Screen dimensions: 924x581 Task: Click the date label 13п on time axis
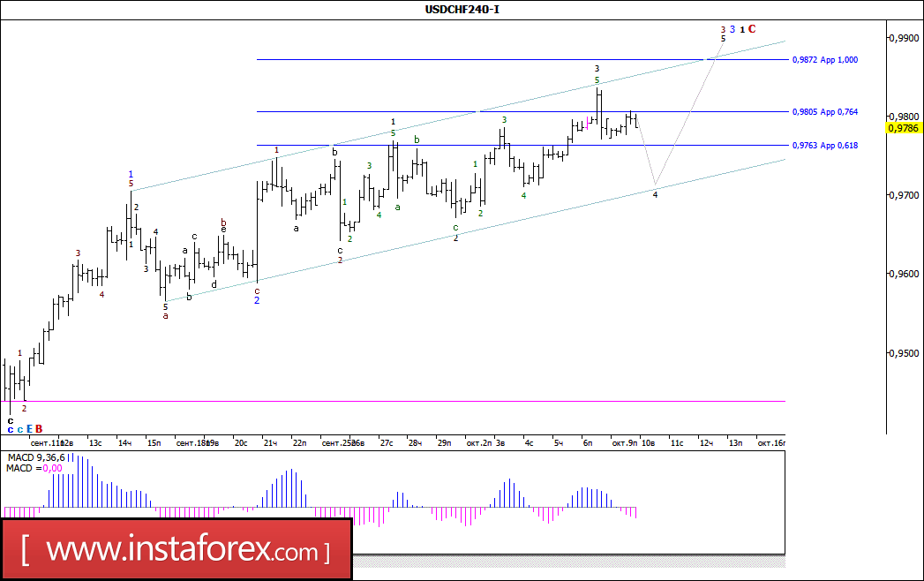(x=735, y=443)
